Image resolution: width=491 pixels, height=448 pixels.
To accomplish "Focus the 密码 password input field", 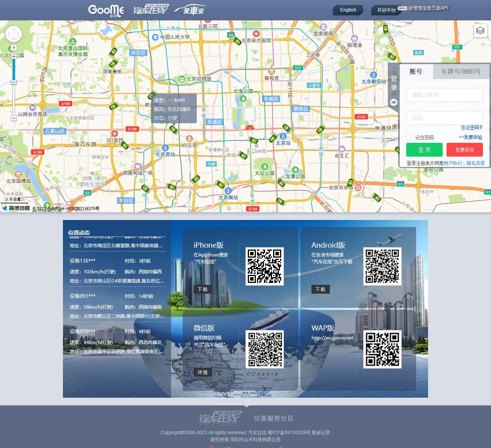I will pos(445,118).
